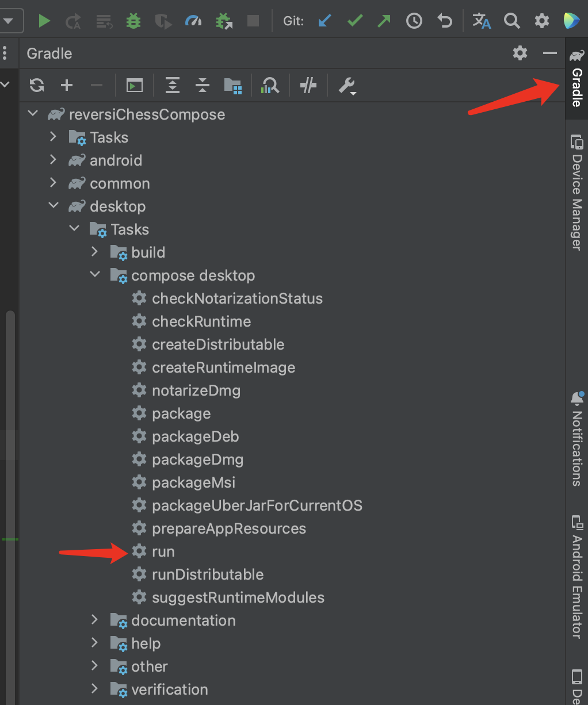Push commits with Git green arrow
Viewport: 588px width, 705px height.
point(384,21)
